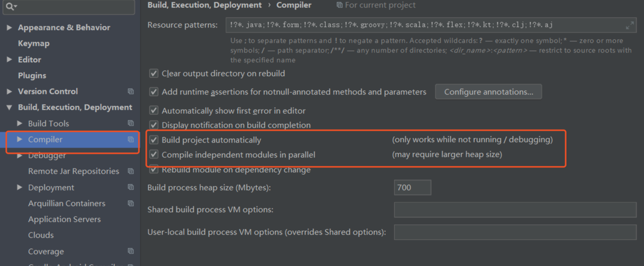Click the project icon beside Coverage

click(x=131, y=251)
